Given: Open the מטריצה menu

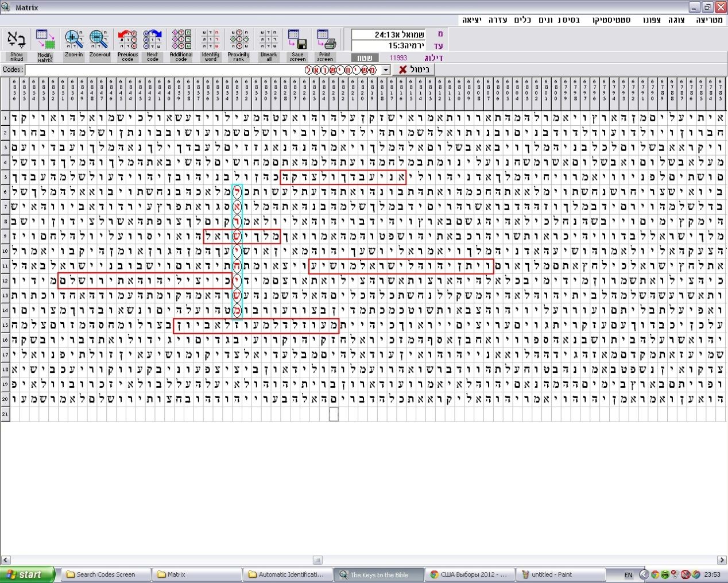Looking at the screenshot, I should tap(709, 20).
